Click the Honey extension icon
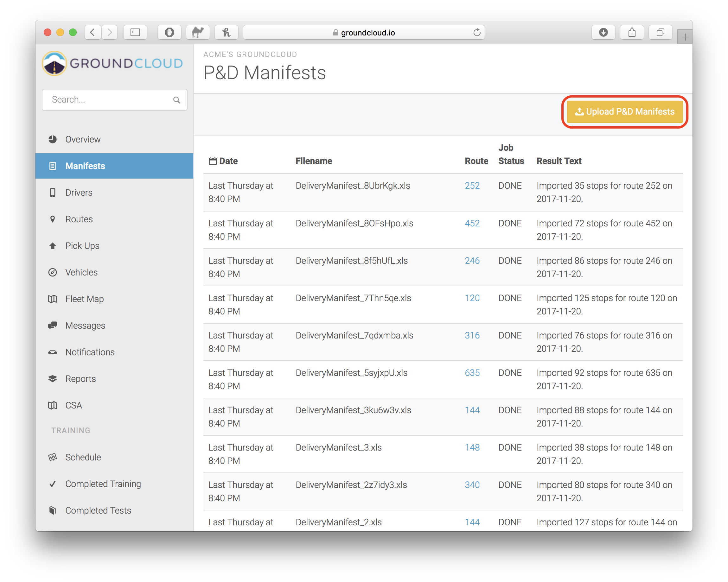 click(x=227, y=32)
